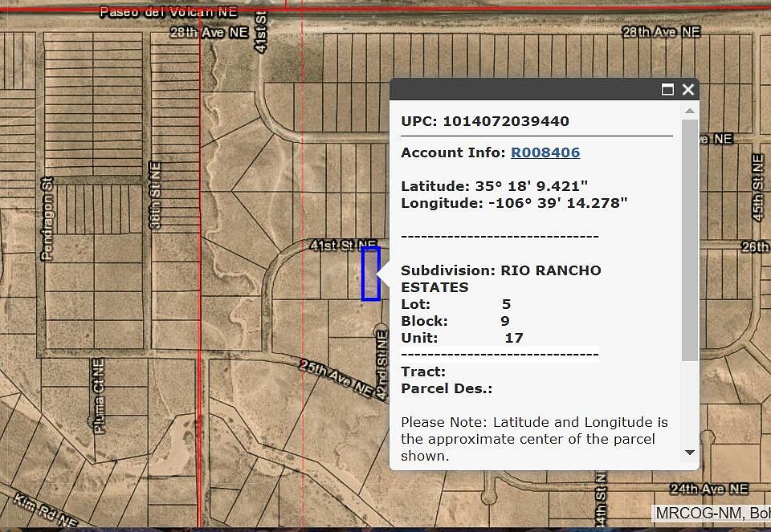Viewport: 771px width, 532px height.
Task: Click the 38th St NE map label
Action: tap(155, 195)
